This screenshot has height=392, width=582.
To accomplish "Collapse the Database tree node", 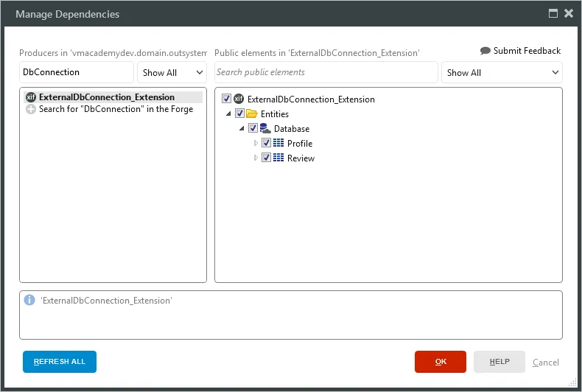I will tap(242, 129).
